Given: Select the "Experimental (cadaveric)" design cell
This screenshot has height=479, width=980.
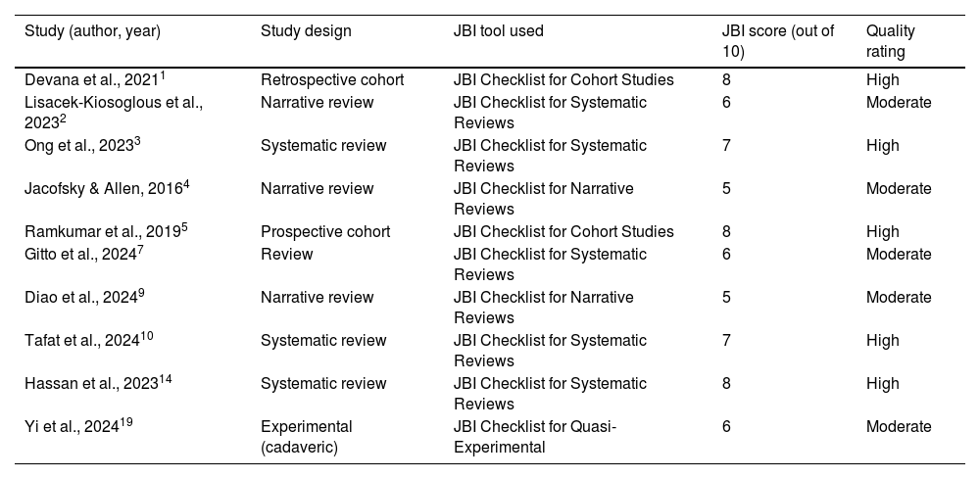Looking at the screenshot, I should click(307, 435).
